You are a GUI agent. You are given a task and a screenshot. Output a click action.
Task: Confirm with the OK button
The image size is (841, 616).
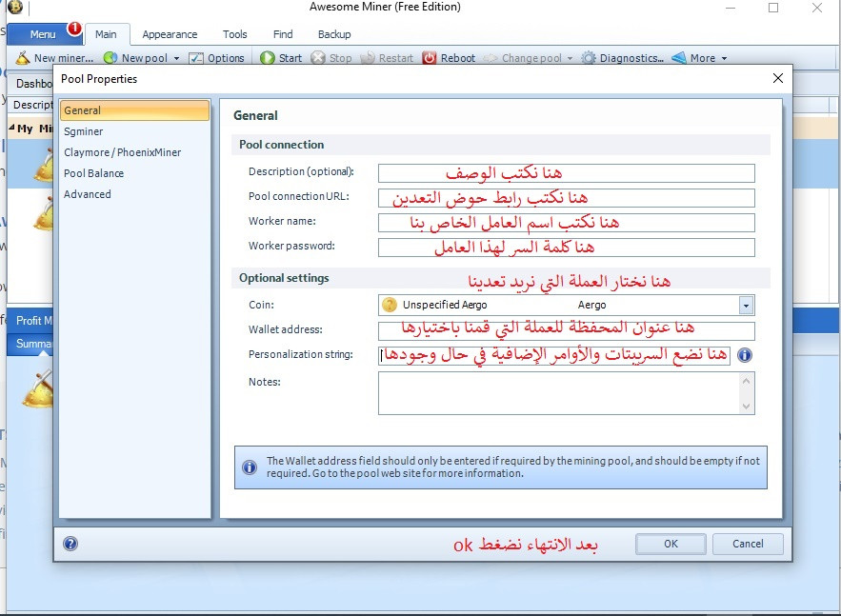tap(671, 544)
